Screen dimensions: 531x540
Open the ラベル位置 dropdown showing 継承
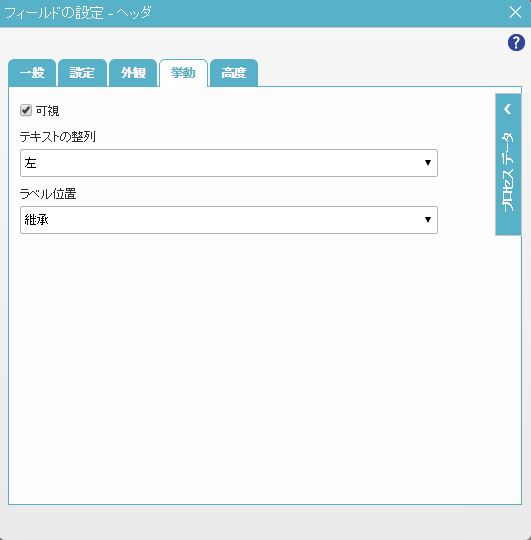coord(229,220)
